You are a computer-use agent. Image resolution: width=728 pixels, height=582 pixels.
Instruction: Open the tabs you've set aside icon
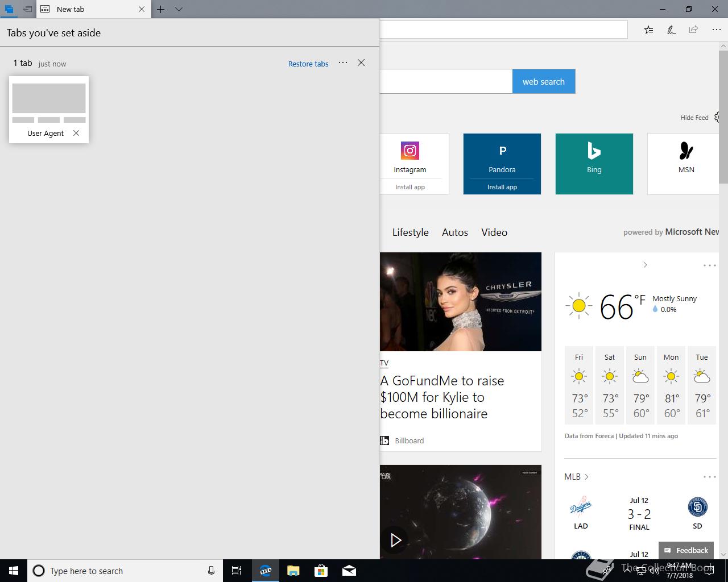(x=9, y=9)
